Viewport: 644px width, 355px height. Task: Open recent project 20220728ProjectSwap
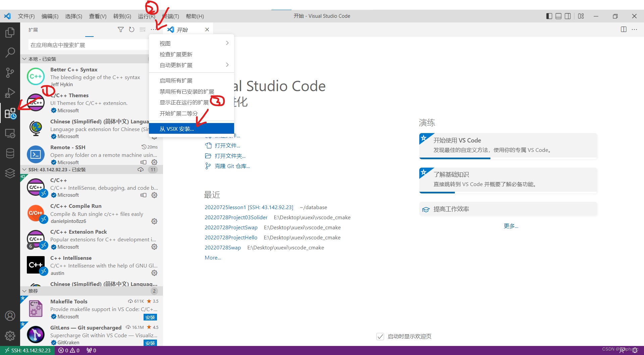click(231, 228)
